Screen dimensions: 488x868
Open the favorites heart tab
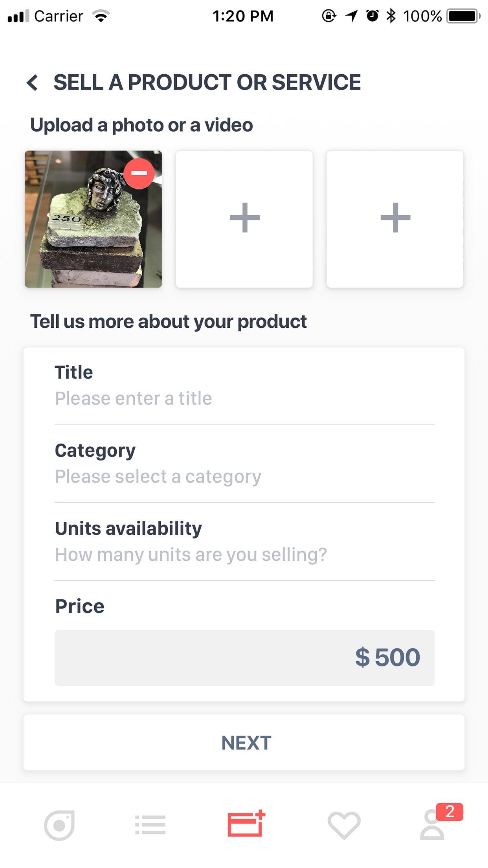pyautogui.click(x=344, y=825)
